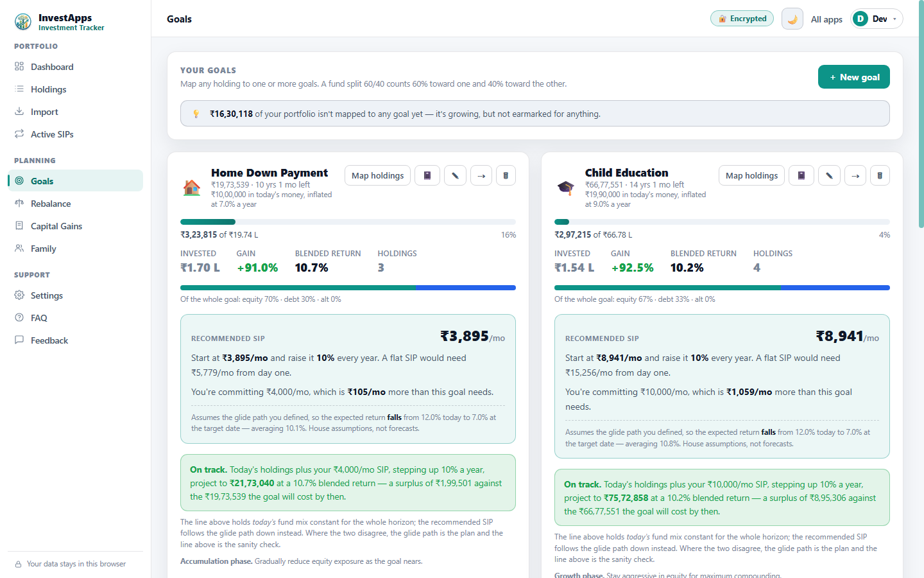Screen dimensions: 924x578
Task: Click Child Education equity-debt allocation bar
Action: tap(722, 288)
